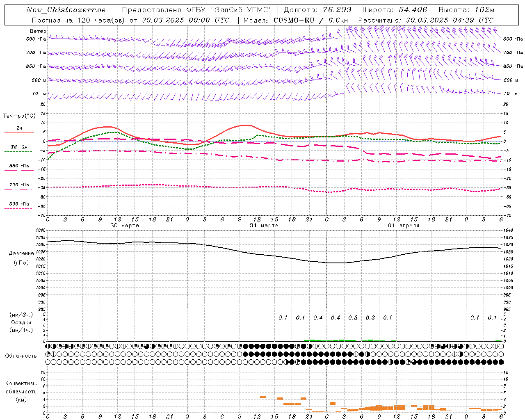Click the "Рассчитано" computation time label

[x=380, y=20]
